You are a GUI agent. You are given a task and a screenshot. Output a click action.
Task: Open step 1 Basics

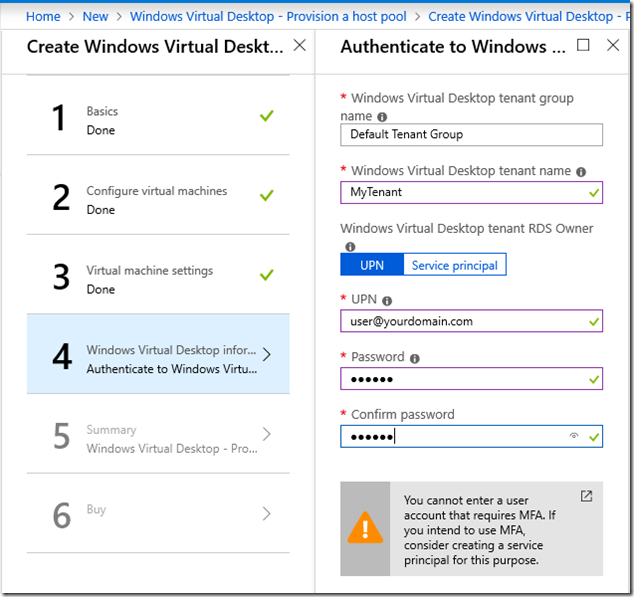pyautogui.click(x=158, y=116)
